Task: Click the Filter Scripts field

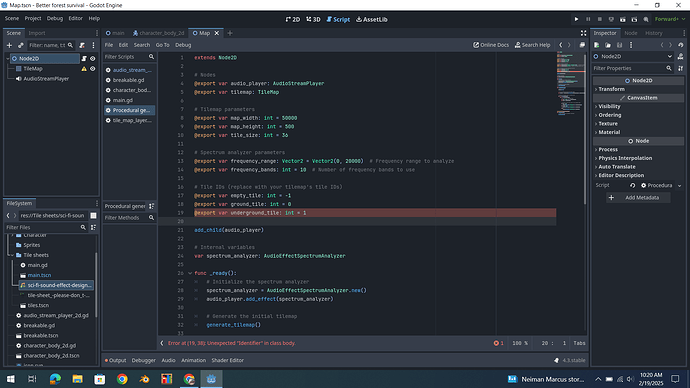Action: pos(129,57)
